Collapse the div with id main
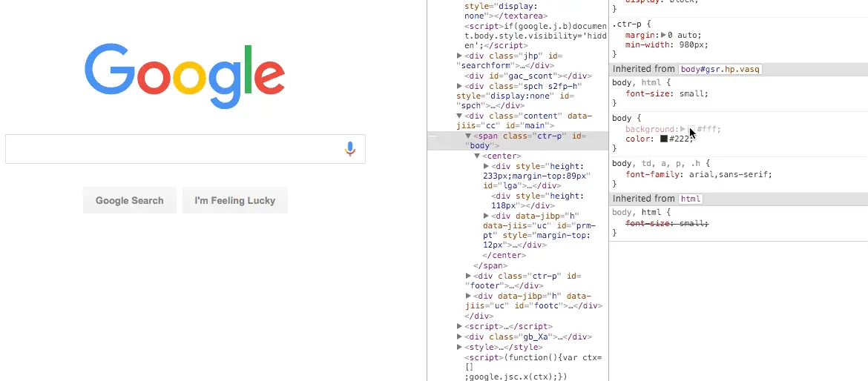 (459, 116)
